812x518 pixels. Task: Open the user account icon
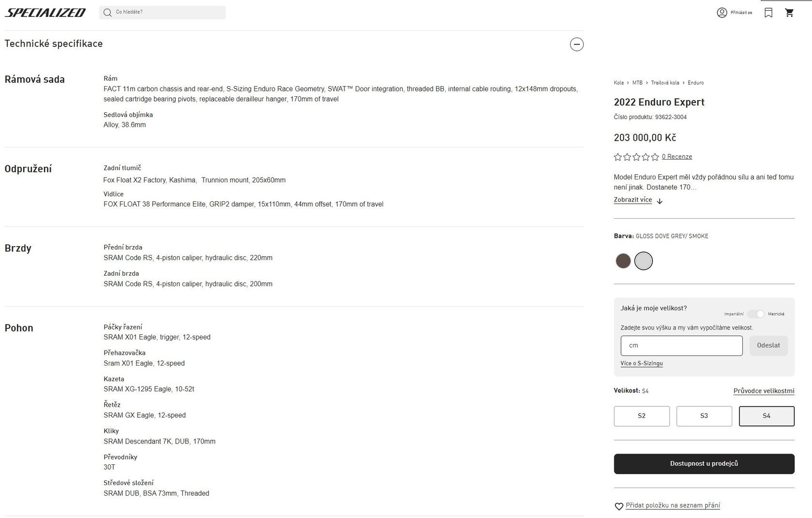(x=722, y=13)
